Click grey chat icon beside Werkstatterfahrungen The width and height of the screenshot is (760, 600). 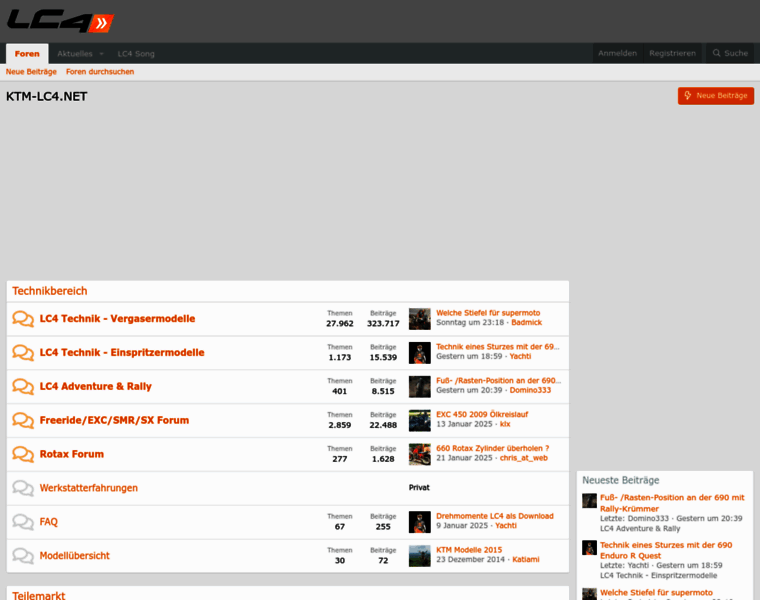click(22, 488)
